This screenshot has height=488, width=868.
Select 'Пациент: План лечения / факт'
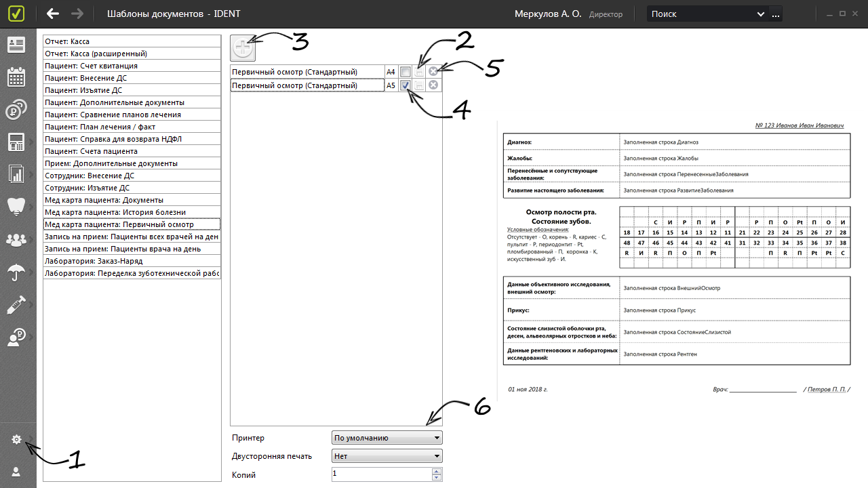tap(132, 127)
